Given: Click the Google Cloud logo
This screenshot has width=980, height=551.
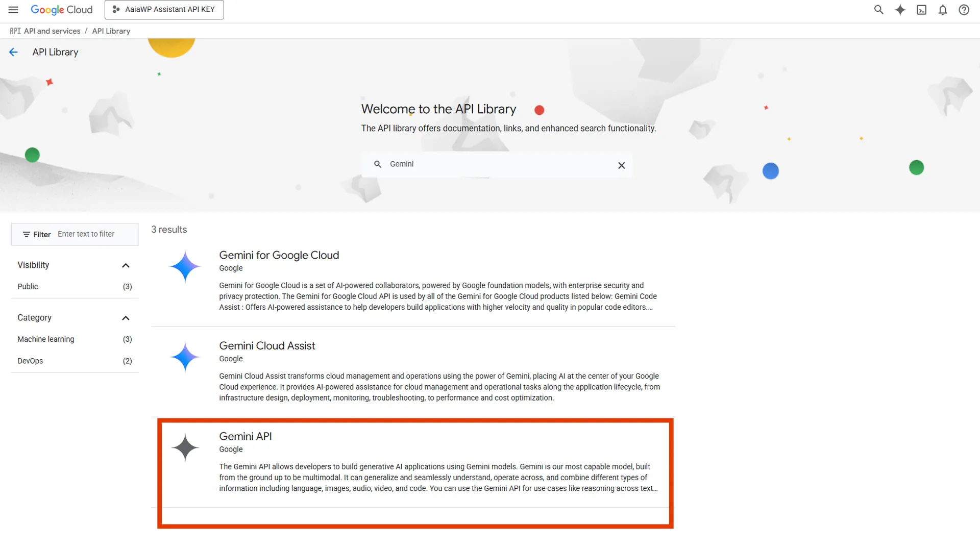Looking at the screenshot, I should [x=62, y=10].
